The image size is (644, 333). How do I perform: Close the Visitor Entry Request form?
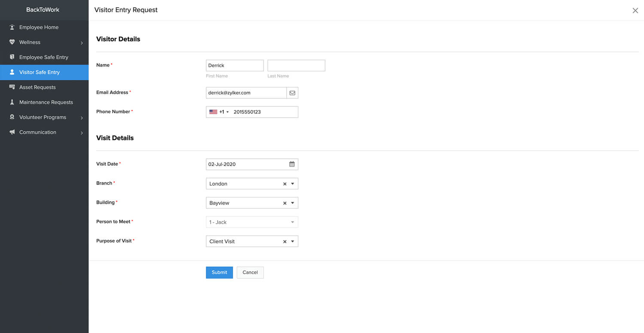tap(635, 10)
